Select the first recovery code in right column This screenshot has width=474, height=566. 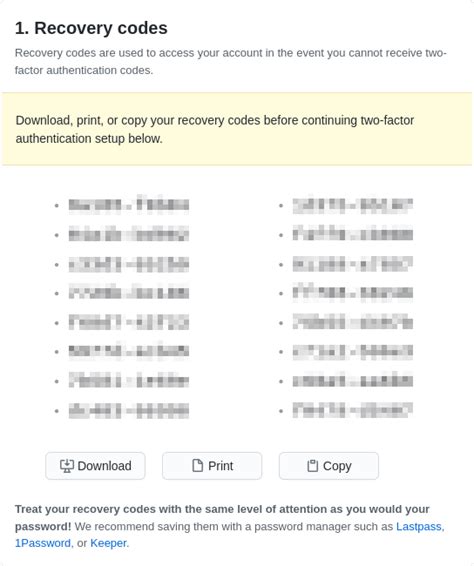(x=353, y=205)
